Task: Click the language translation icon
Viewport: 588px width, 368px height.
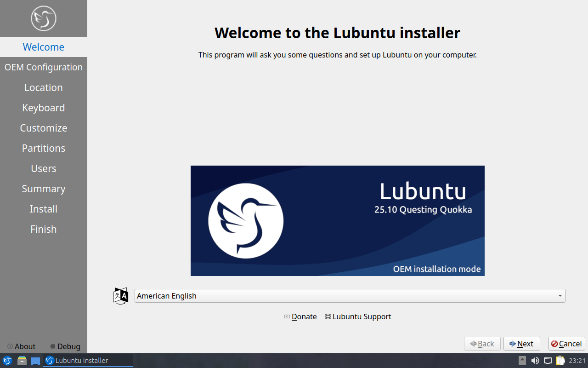Action: [120, 296]
